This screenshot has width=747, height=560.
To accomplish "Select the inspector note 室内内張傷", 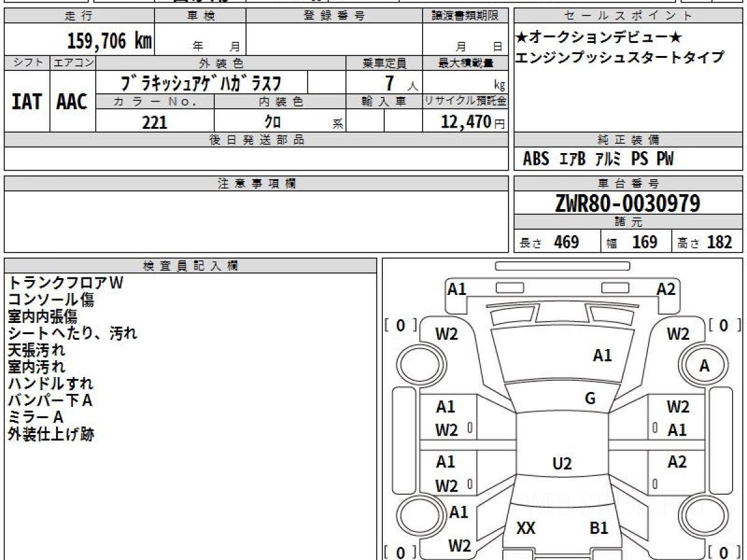I will click(x=43, y=316).
